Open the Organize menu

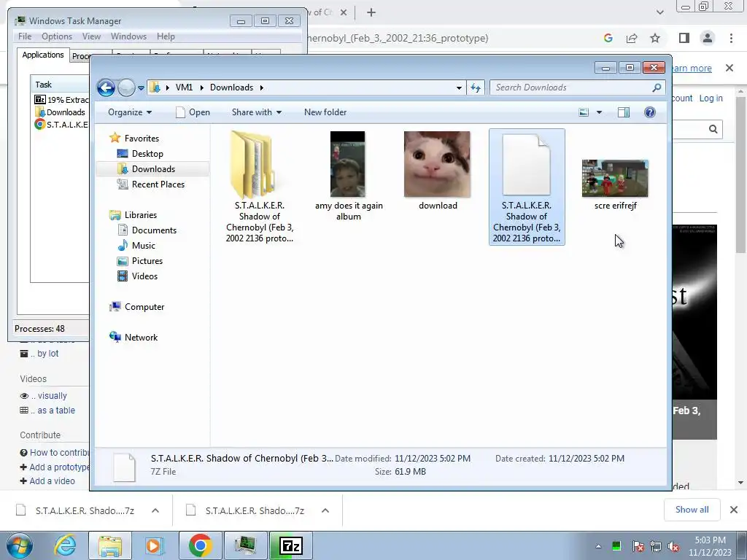tap(130, 112)
